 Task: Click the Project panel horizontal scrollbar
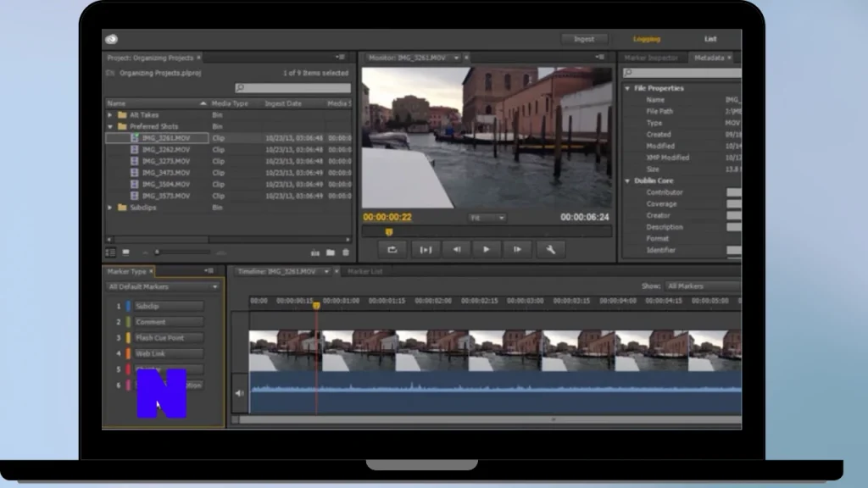pyautogui.click(x=159, y=240)
